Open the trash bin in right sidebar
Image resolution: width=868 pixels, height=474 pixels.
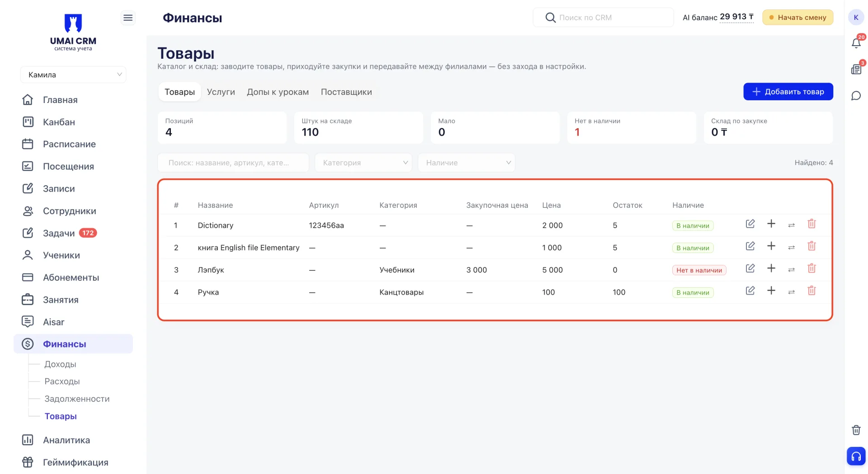(x=856, y=430)
